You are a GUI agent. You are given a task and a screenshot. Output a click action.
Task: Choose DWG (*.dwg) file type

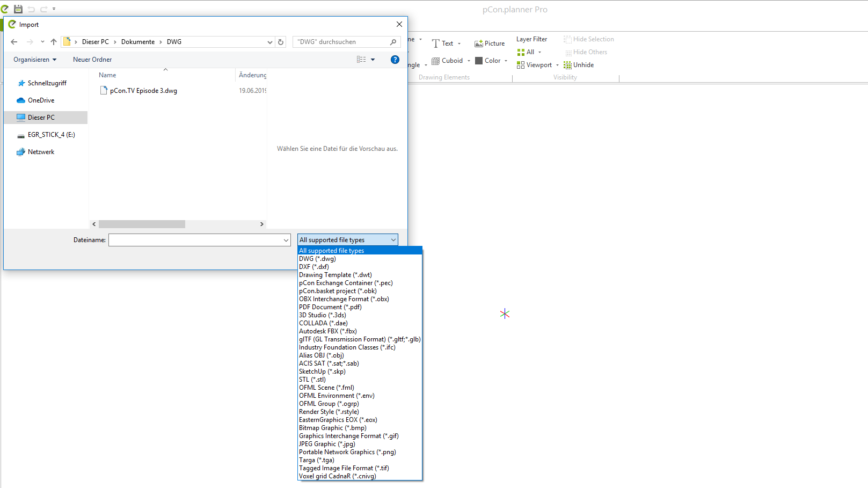(x=360, y=259)
